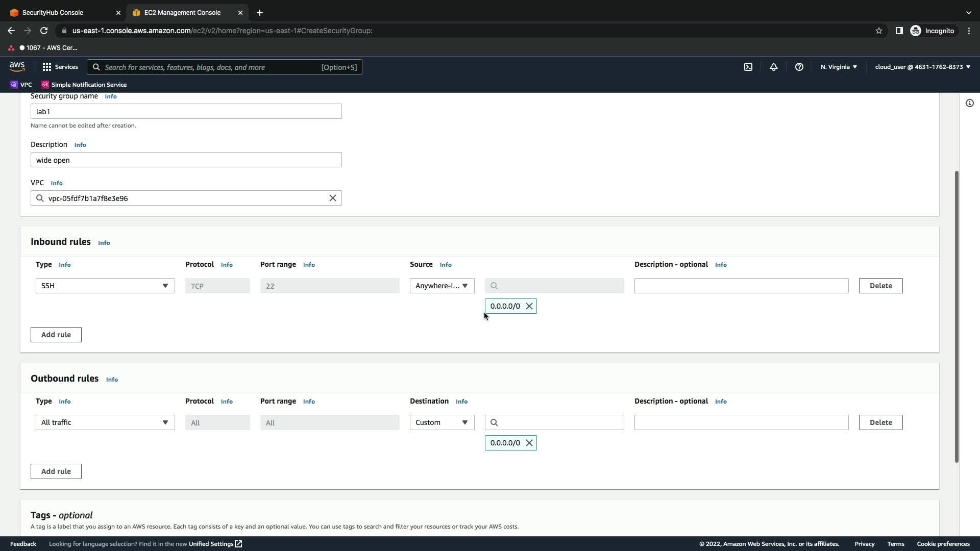Image resolution: width=980 pixels, height=551 pixels.
Task: Click Add rule under Inbound rules
Action: click(x=56, y=335)
